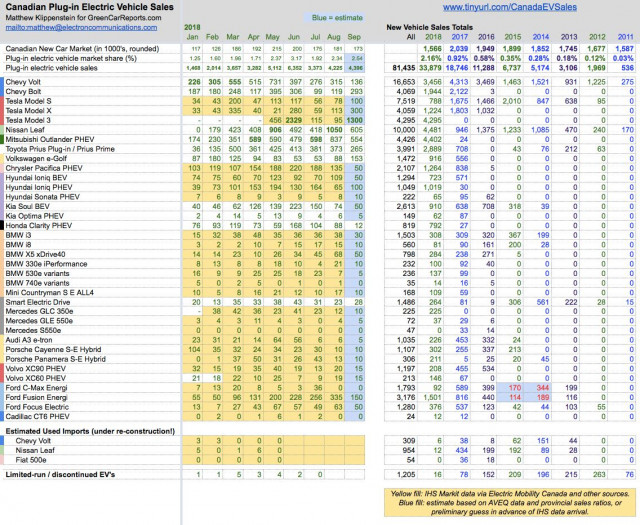Select the BMW X5 xDrive40 label

pos(36,254)
